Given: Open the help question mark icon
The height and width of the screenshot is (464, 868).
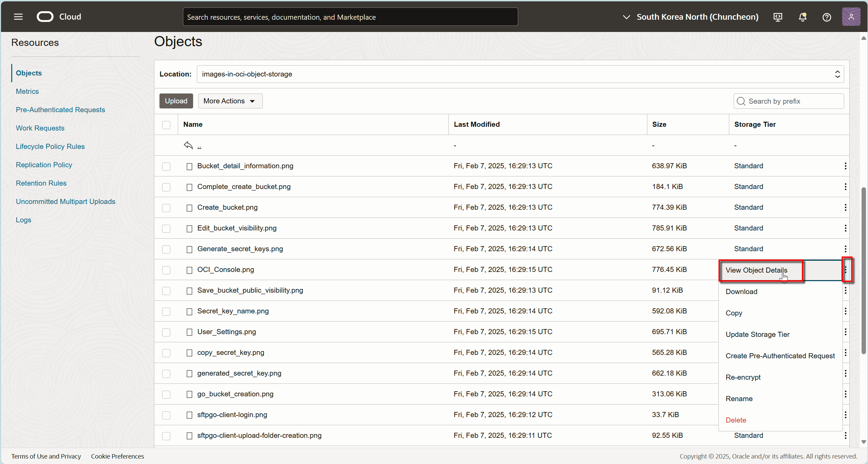Looking at the screenshot, I should tap(827, 17).
